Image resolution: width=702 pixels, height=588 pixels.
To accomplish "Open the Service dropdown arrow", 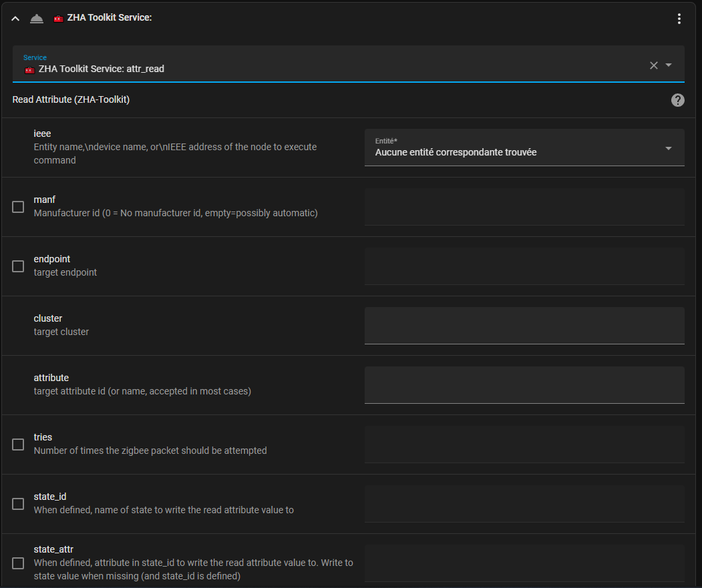I will [669, 65].
